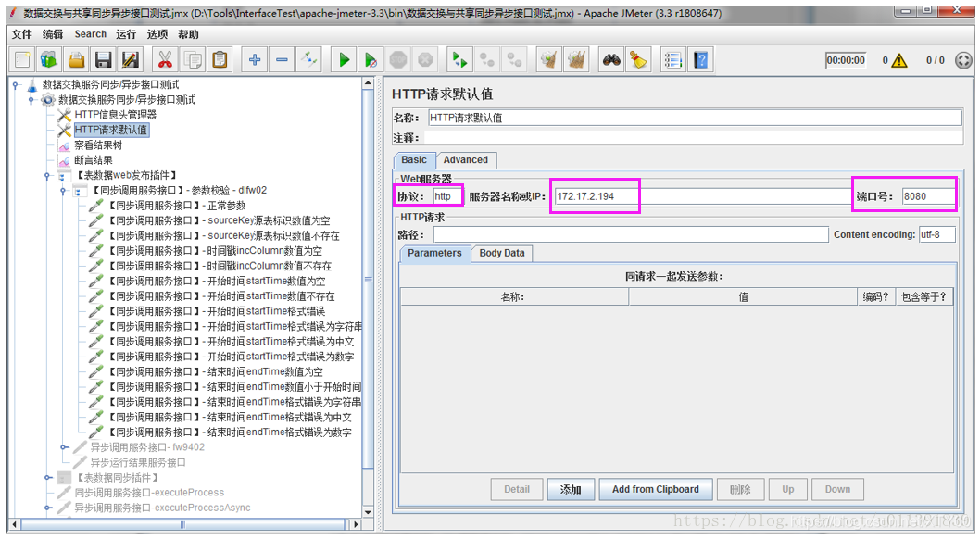
Task: Cut with the scissors toolbar icon
Action: 164,60
